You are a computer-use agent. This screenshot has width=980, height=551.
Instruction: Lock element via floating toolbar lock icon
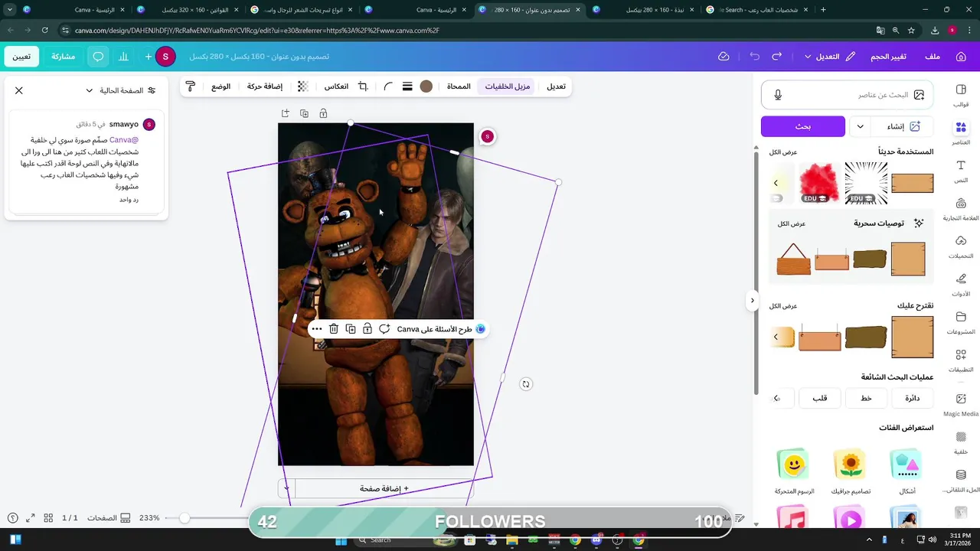click(367, 329)
